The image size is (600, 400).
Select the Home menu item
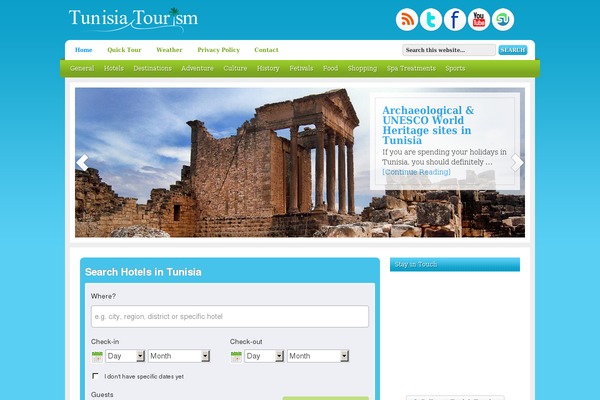coord(83,50)
